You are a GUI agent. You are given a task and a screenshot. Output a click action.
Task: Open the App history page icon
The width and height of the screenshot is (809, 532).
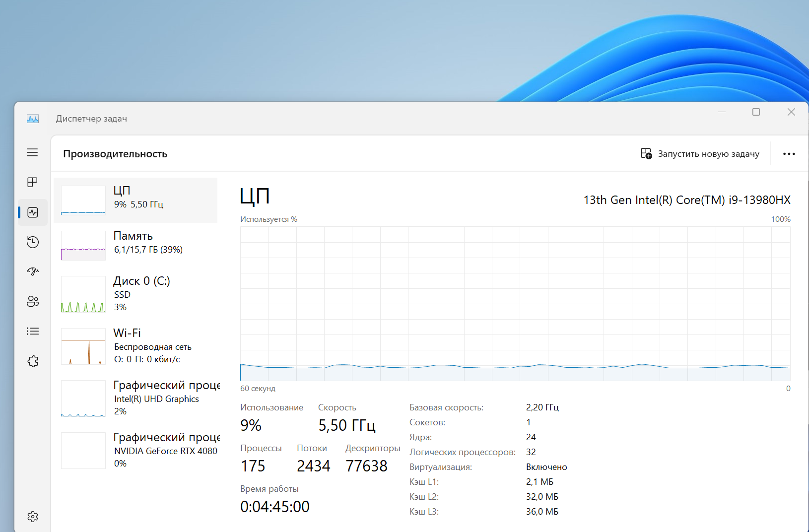(33, 242)
